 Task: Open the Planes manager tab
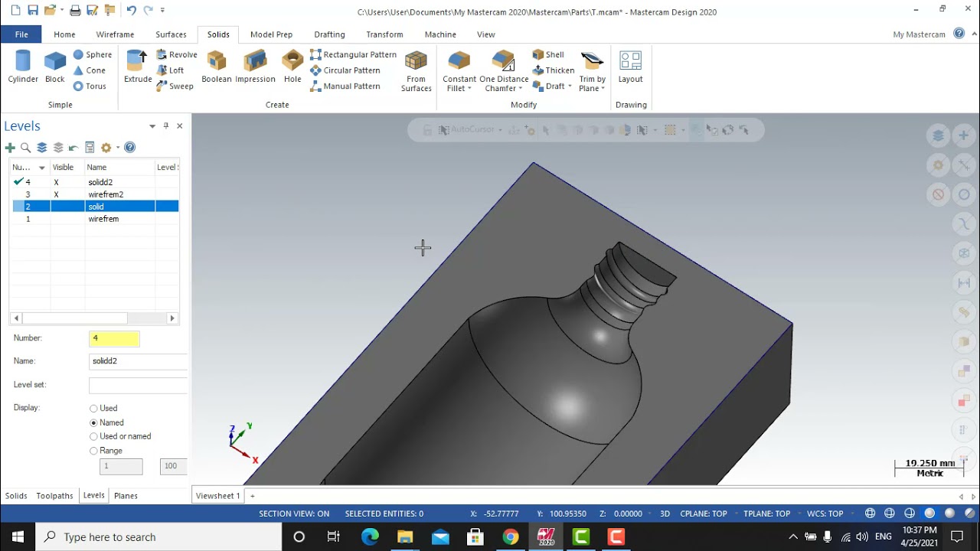pyautogui.click(x=126, y=496)
